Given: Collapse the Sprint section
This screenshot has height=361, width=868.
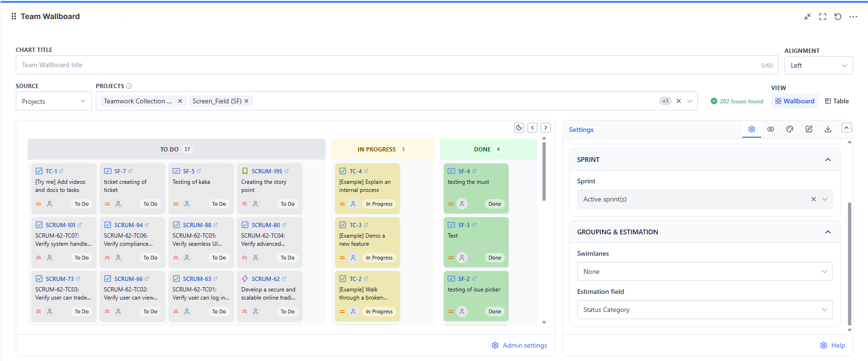Looking at the screenshot, I should pos(828,160).
